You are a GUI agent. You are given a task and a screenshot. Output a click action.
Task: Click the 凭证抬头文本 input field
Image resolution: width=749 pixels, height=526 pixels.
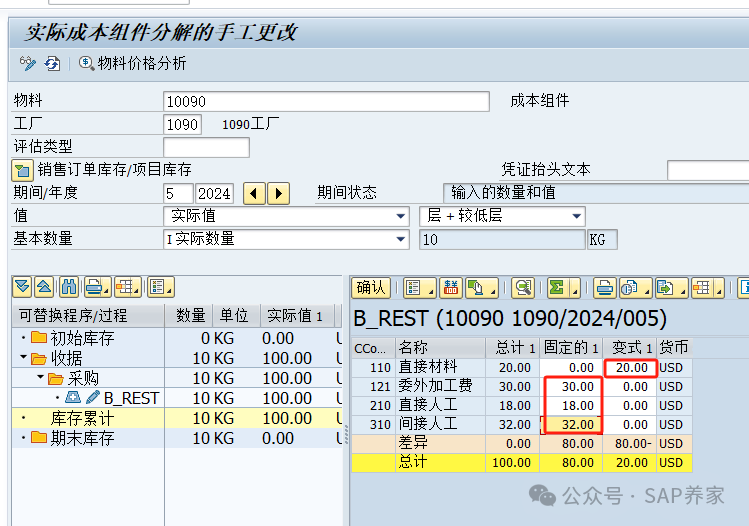coord(708,171)
